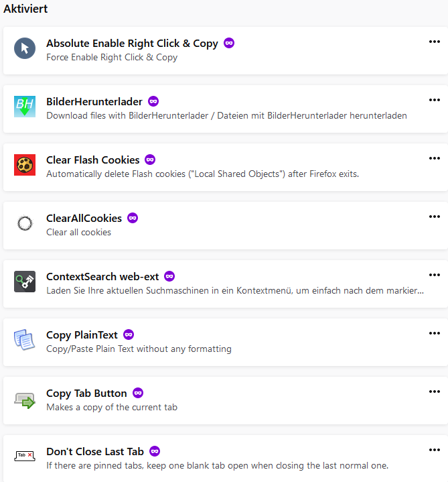448x482 pixels.
Task: Click the ClearAllCookies ring icon
Action: 25,223
